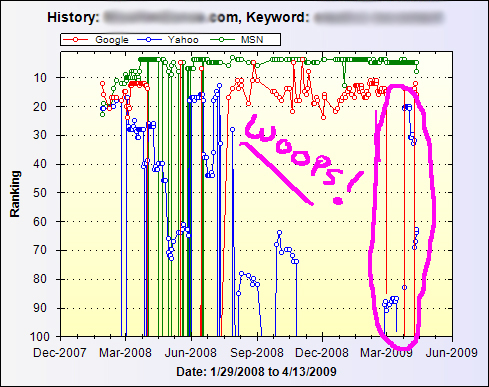Click the Mar-2009 x-axis label
The image size is (489, 387).
[387, 353]
